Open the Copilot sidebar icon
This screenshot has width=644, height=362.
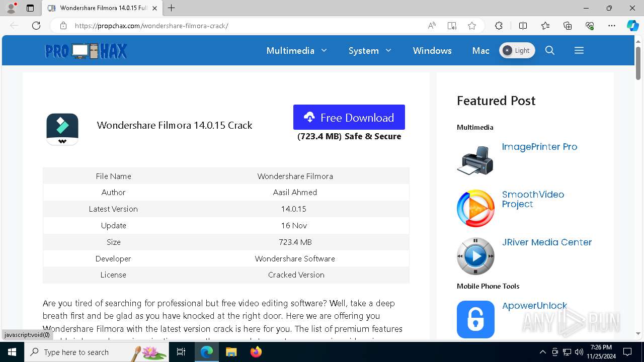632,26
